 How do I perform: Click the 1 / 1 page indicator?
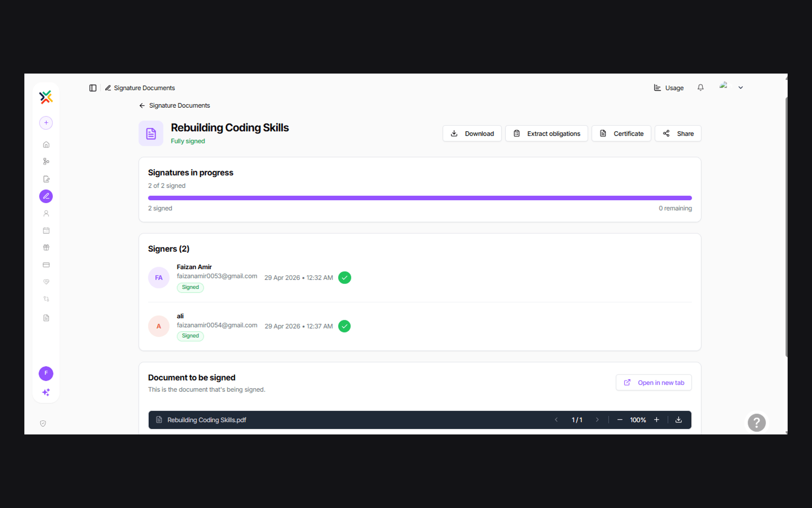click(577, 420)
